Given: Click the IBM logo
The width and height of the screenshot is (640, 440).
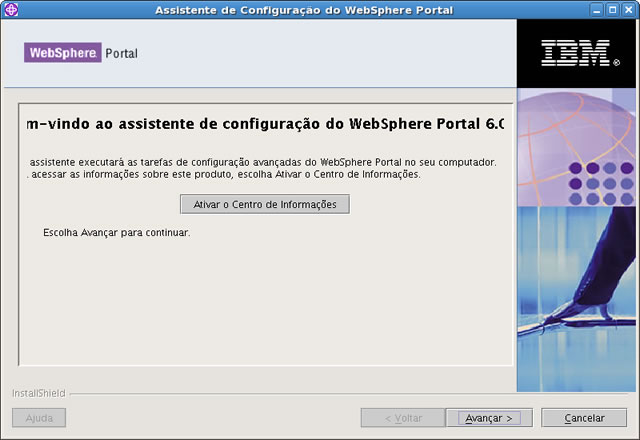Looking at the screenshot, I should click(x=580, y=53).
